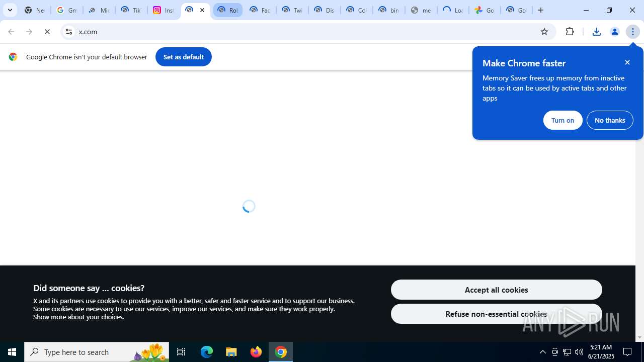This screenshot has width=644, height=362.
Task: Go back to previous page
Action: pyautogui.click(x=11, y=32)
